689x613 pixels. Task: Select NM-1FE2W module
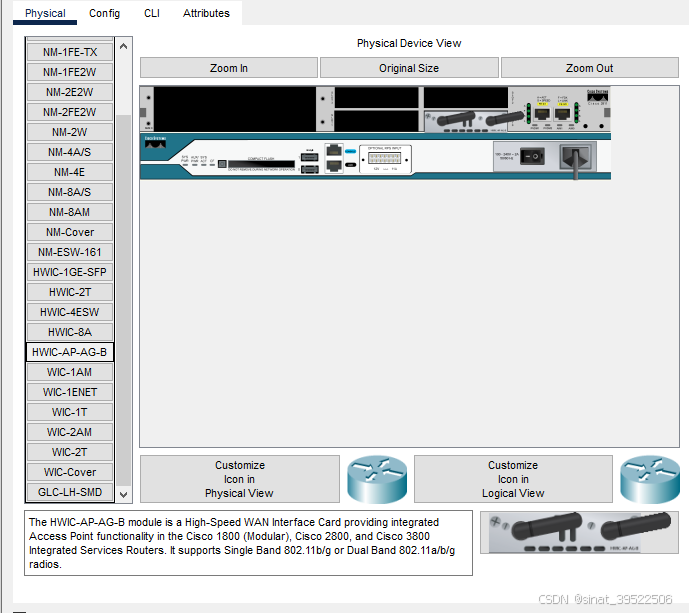click(70, 72)
